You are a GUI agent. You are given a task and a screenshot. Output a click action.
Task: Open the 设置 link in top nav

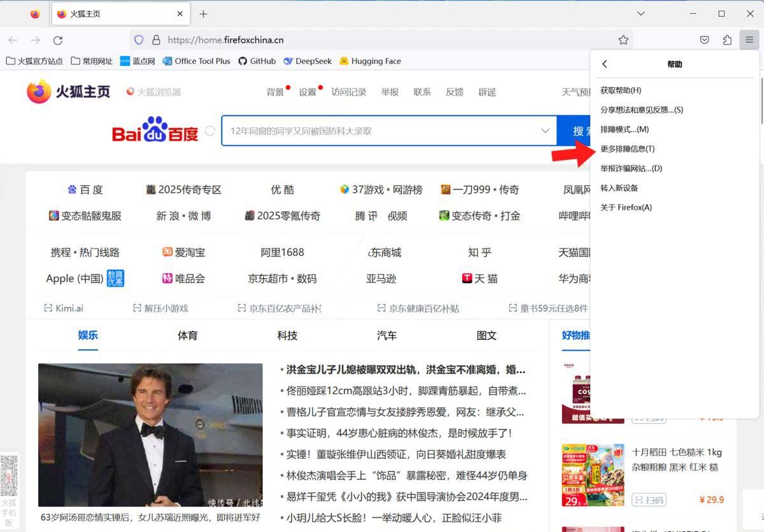pyautogui.click(x=308, y=92)
